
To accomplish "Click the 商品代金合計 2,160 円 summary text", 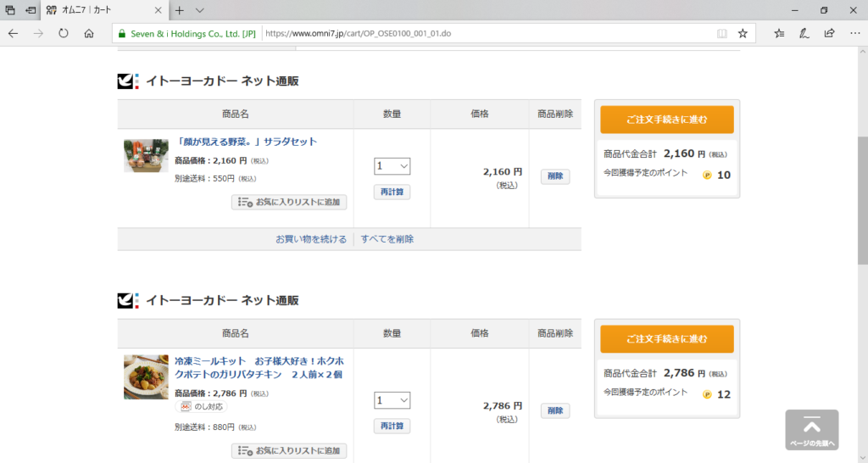I will point(665,154).
